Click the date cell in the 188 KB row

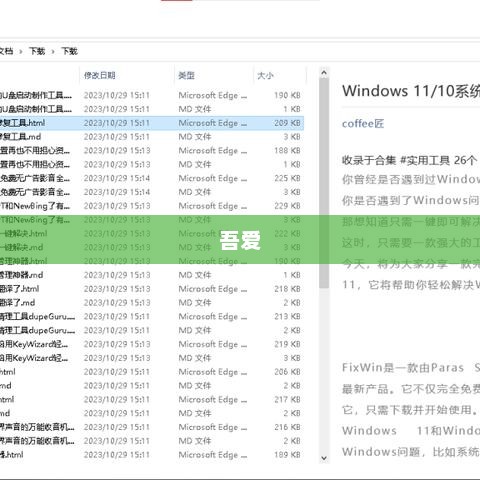coord(117,151)
